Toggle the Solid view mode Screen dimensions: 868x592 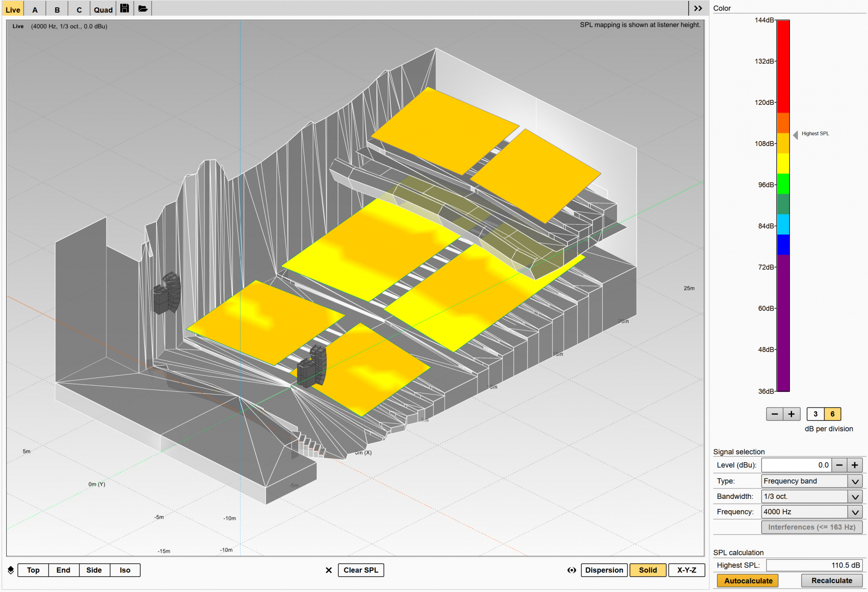648,570
